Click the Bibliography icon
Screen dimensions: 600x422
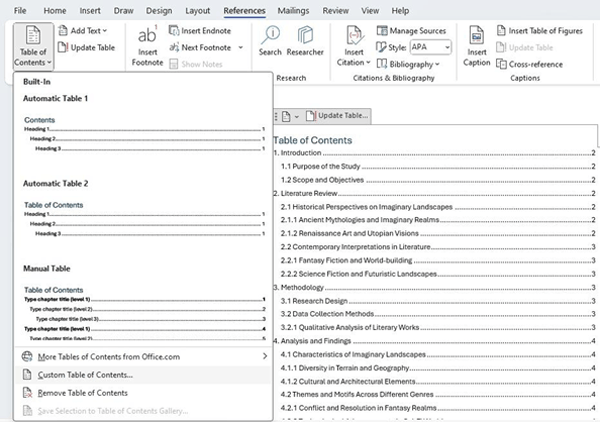point(382,64)
